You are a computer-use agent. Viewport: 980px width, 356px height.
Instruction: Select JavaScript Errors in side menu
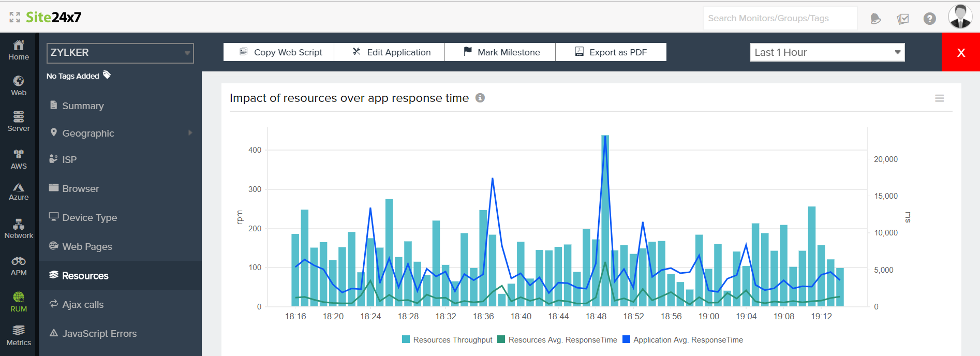click(x=99, y=334)
